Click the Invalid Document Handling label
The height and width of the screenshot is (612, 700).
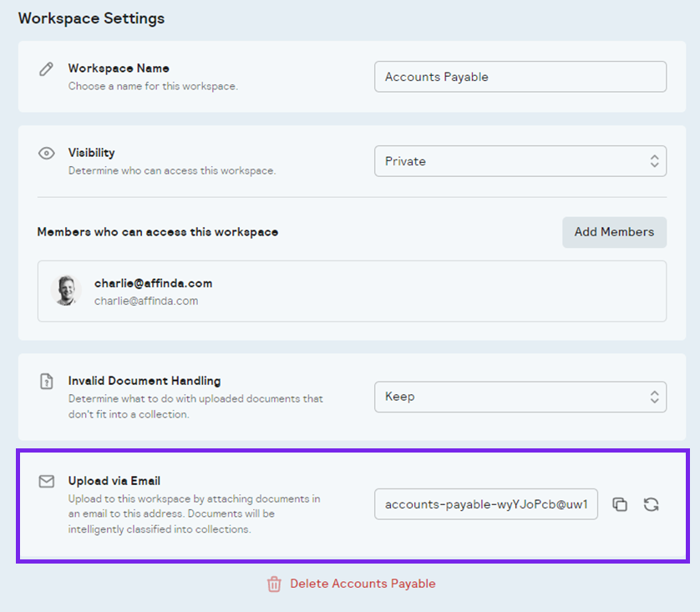coord(145,381)
